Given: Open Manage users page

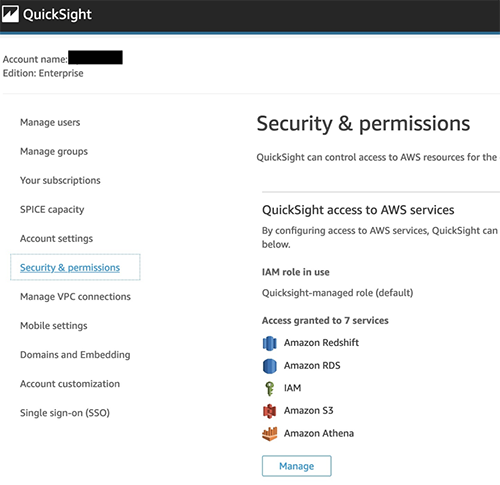Looking at the screenshot, I should tap(50, 122).
